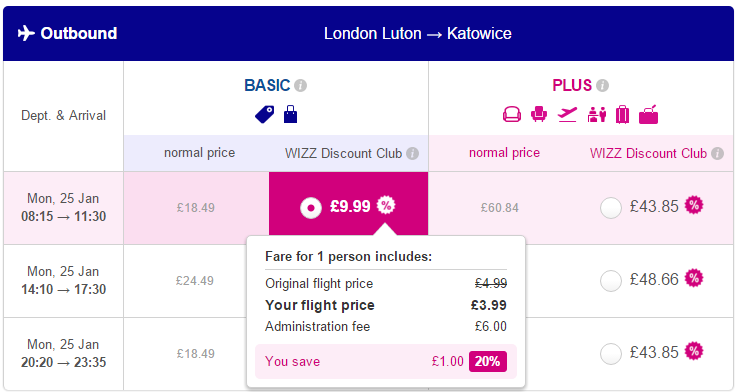Click info icon beside BASIC WIZZ Discount Club
The width and height of the screenshot is (737, 392).
tap(412, 154)
